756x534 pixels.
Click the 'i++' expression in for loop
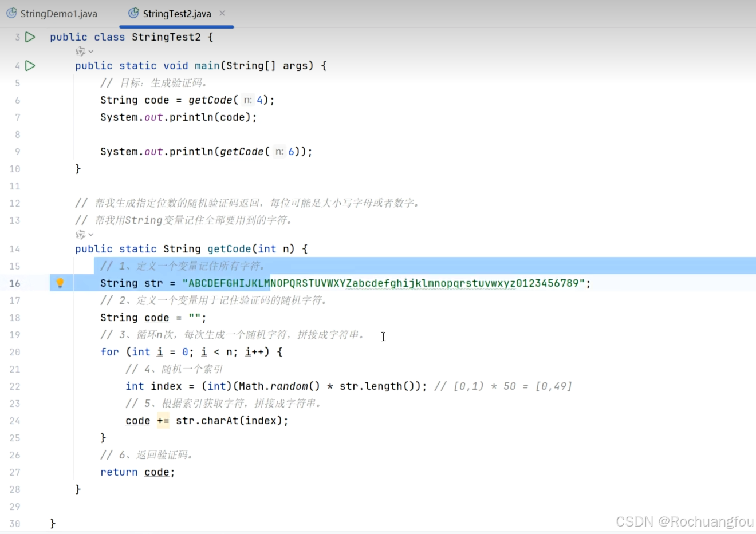(x=254, y=352)
